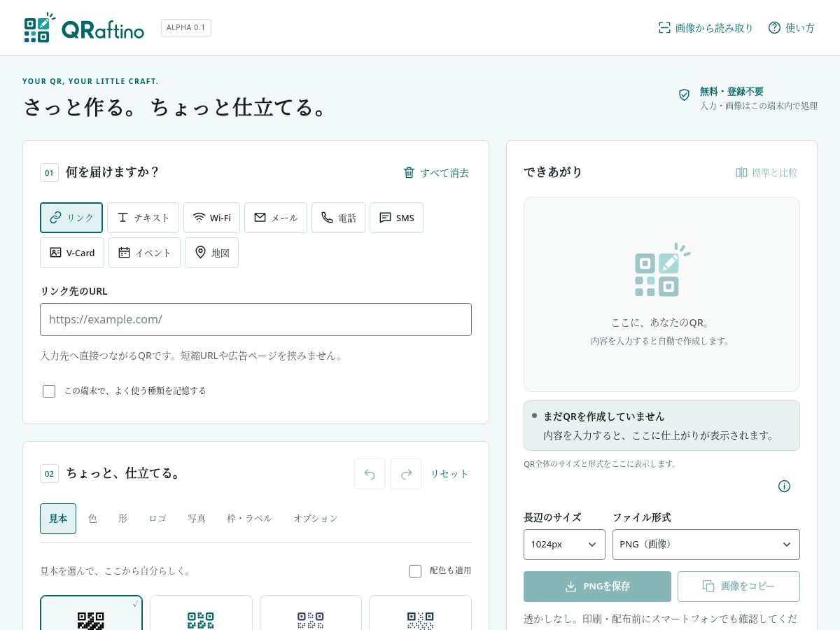Switch to the 色 tab
Screen dimensions: 840x630
click(x=92, y=519)
